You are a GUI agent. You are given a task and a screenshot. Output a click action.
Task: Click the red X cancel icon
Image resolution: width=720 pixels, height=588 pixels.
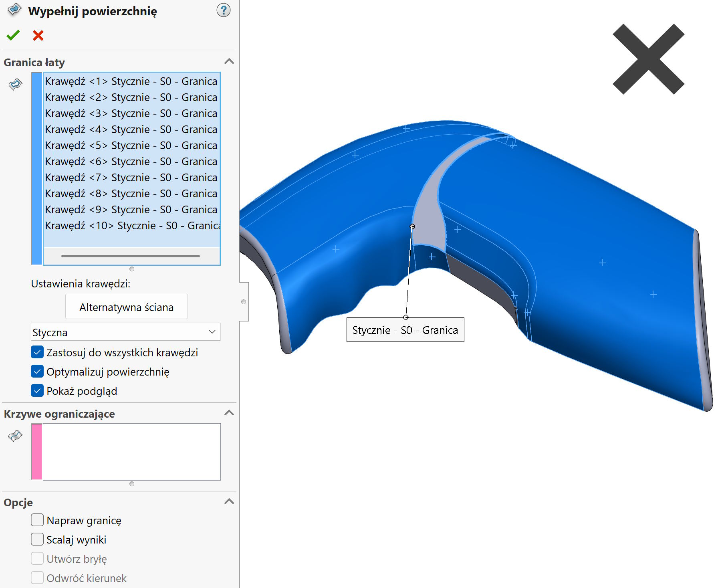click(x=38, y=36)
